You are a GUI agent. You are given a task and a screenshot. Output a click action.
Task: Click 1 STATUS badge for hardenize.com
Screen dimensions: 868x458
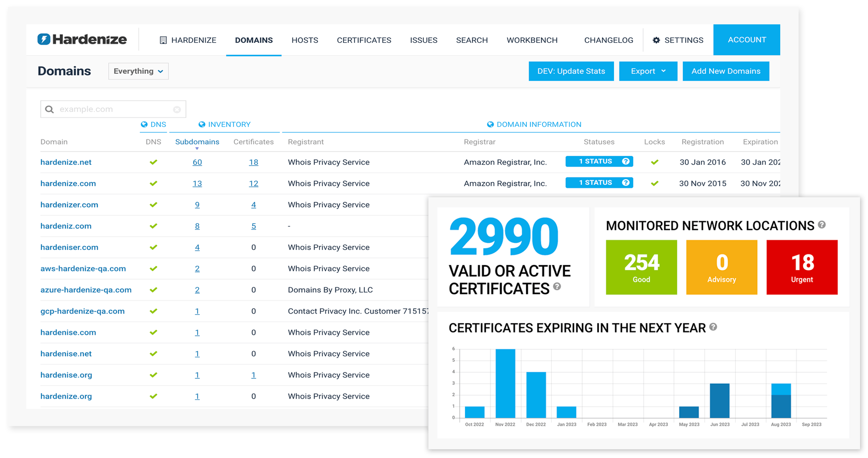(599, 182)
